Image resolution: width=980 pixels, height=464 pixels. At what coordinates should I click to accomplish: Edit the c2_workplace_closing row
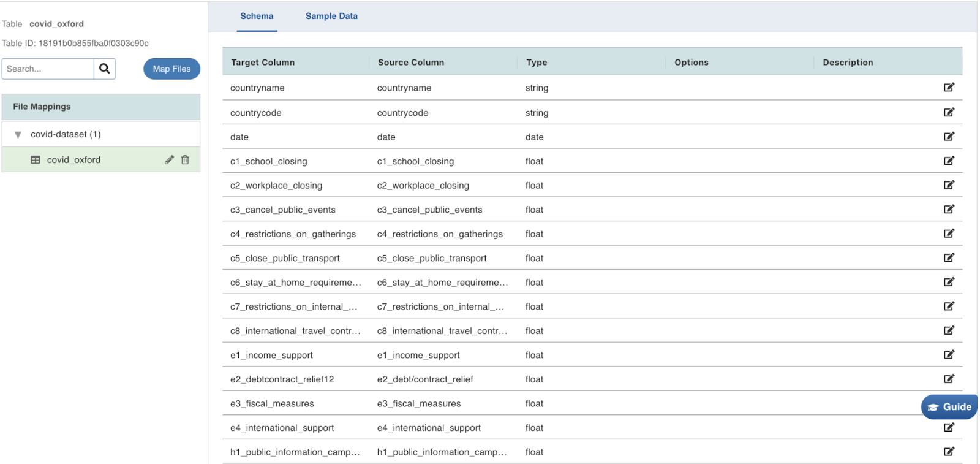tap(949, 185)
